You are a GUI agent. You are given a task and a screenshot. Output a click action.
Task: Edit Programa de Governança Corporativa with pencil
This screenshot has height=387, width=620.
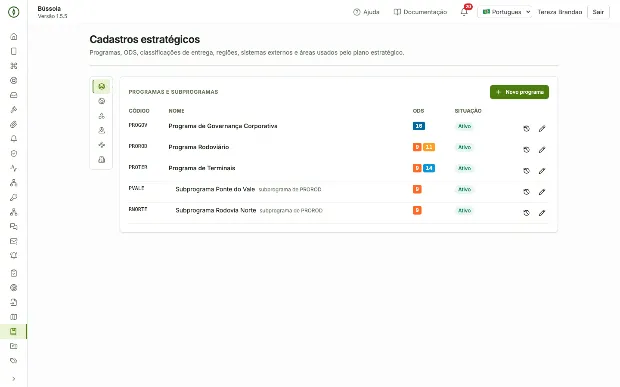point(542,129)
